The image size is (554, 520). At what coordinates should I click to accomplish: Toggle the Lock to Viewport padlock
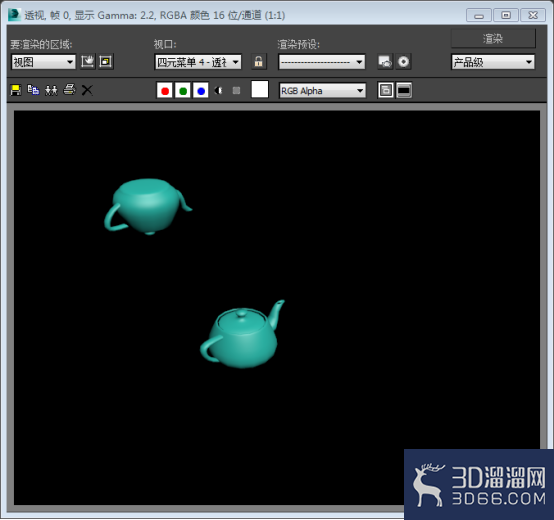(259, 62)
